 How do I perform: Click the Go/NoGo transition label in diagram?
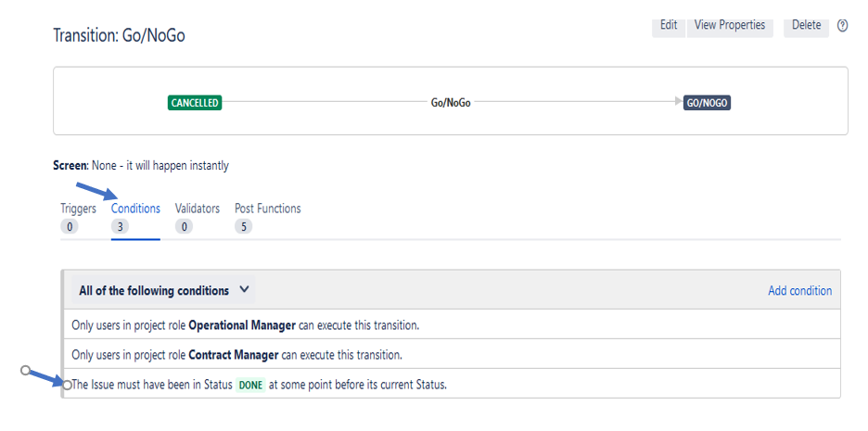[x=451, y=103]
